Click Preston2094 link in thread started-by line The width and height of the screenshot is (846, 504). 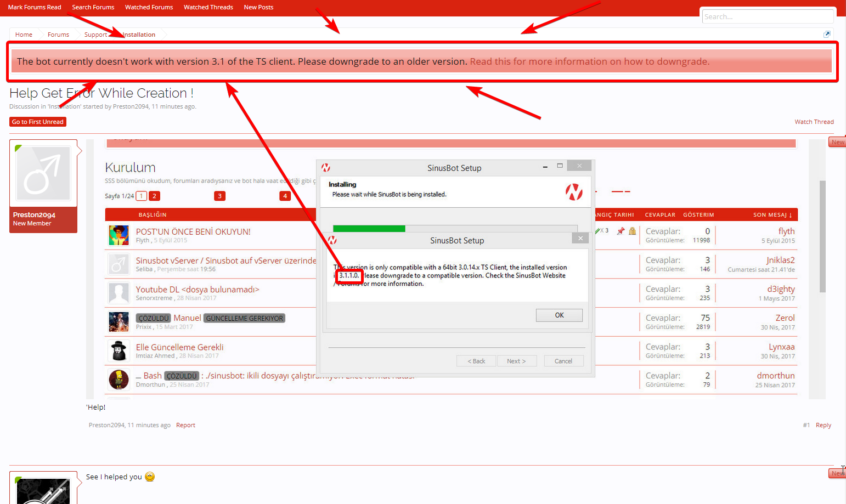(x=131, y=106)
